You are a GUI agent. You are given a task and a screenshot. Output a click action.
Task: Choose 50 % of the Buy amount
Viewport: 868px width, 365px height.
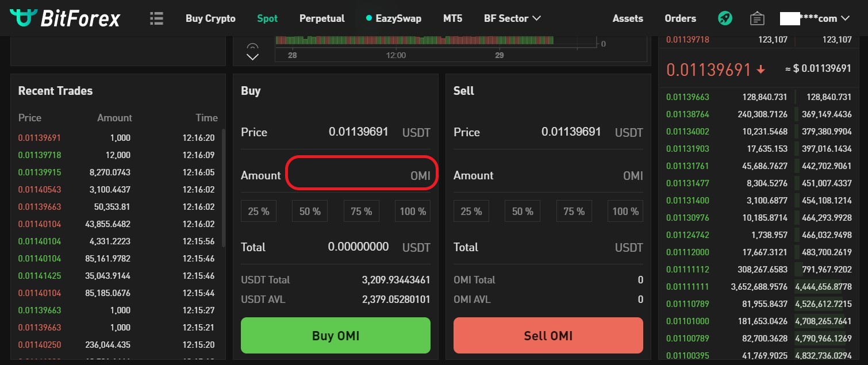310,212
